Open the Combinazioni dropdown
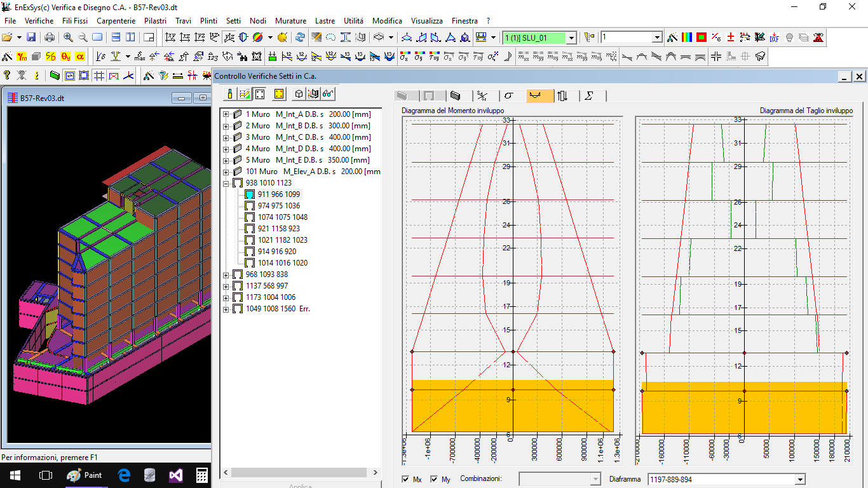 pos(595,479)
